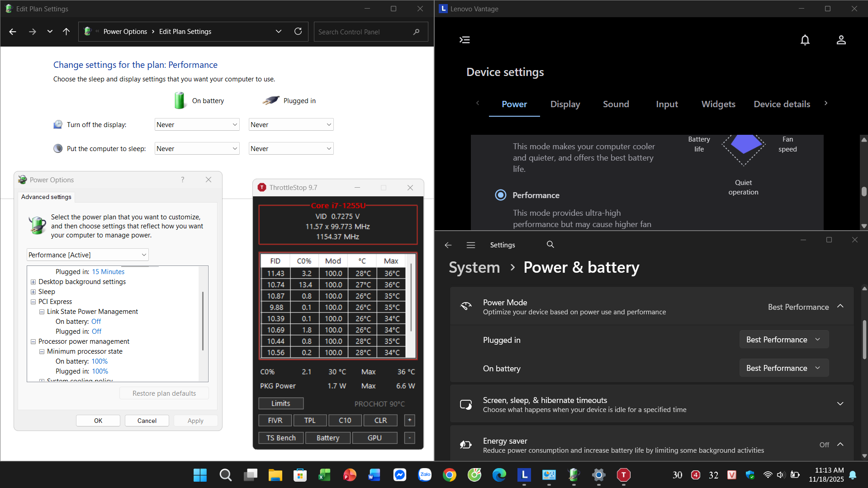
Task: Show more Lenovo Vantage tabs to the right
Action: (x=826, y=103)
